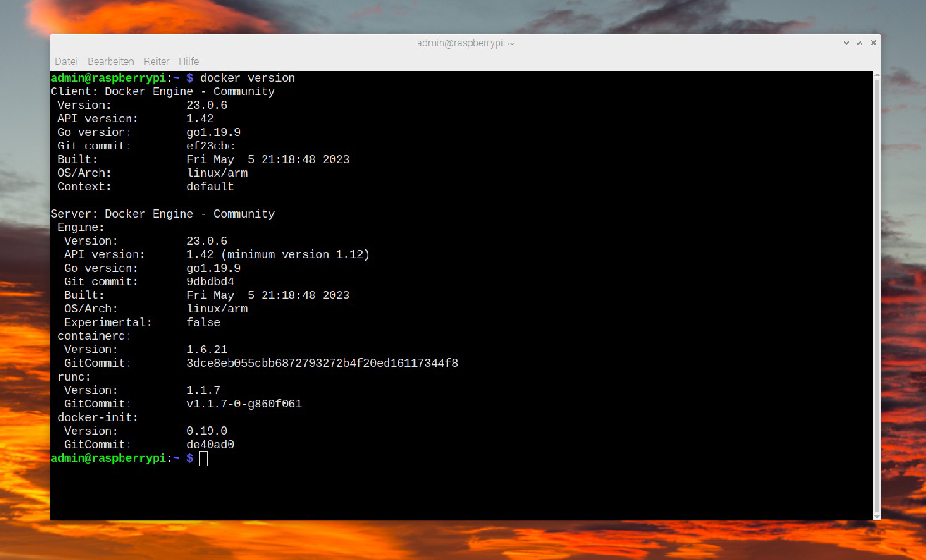Click the cursor at the bottom prompt
The image size is (926, 560).
204,459
